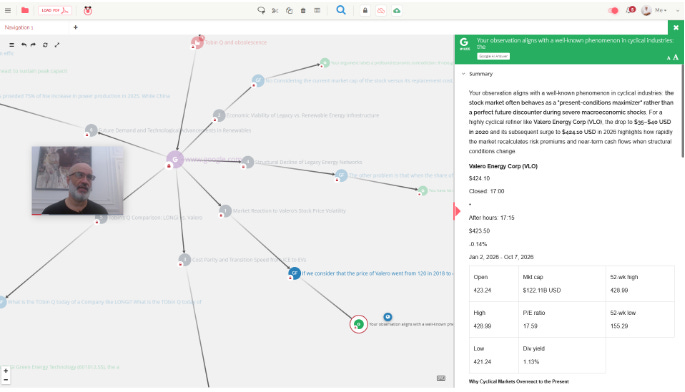Click the undo arrow on canvas toolbar
This screenshot has width=685, height=392.
[x=24, y=45]
